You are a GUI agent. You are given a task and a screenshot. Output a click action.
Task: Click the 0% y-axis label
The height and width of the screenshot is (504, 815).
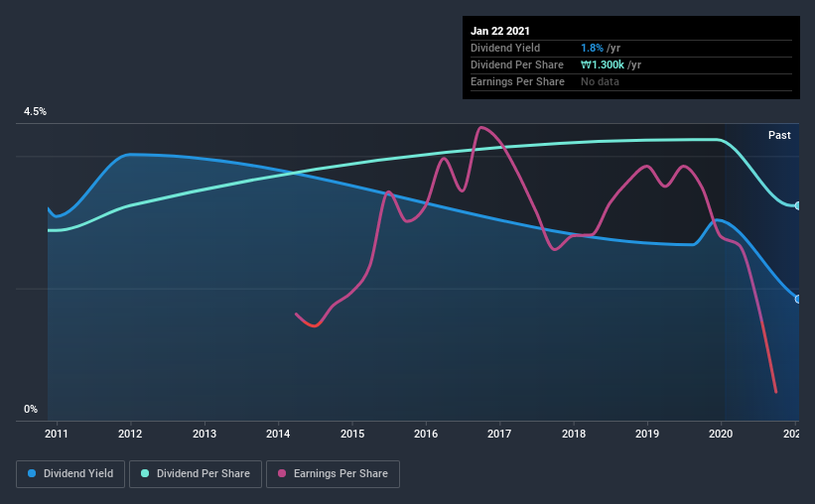click(31, 409)
